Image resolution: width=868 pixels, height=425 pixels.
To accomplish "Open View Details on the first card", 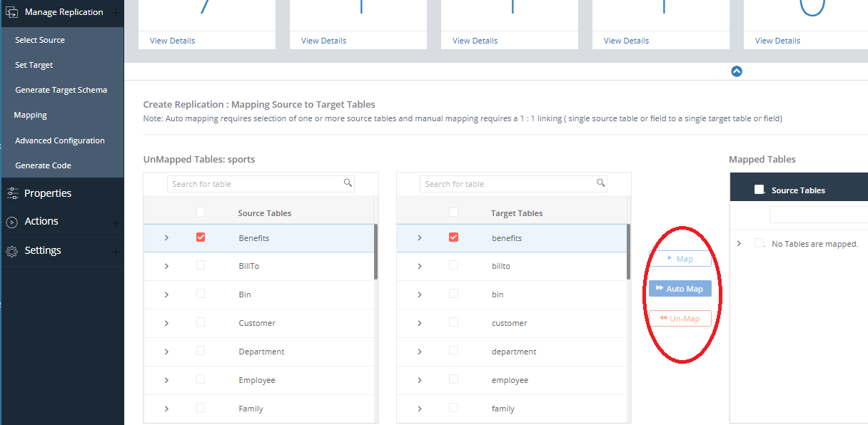I will point(173,41).
